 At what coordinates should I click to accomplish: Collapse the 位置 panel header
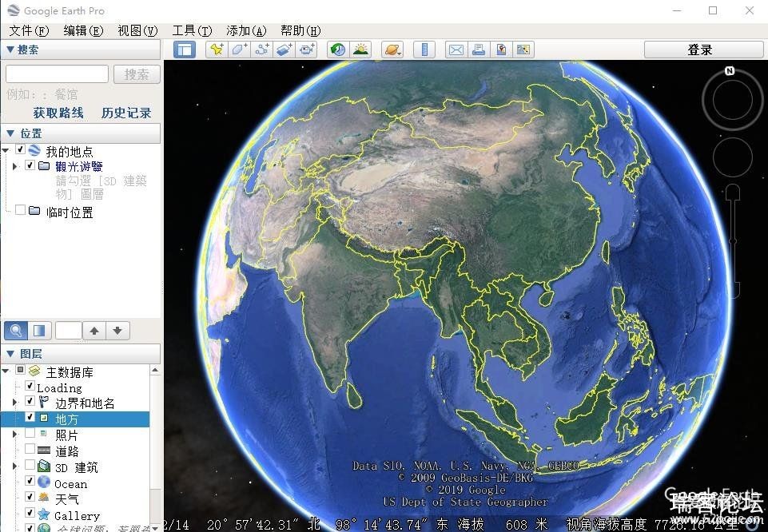click(x=81, y=133)
